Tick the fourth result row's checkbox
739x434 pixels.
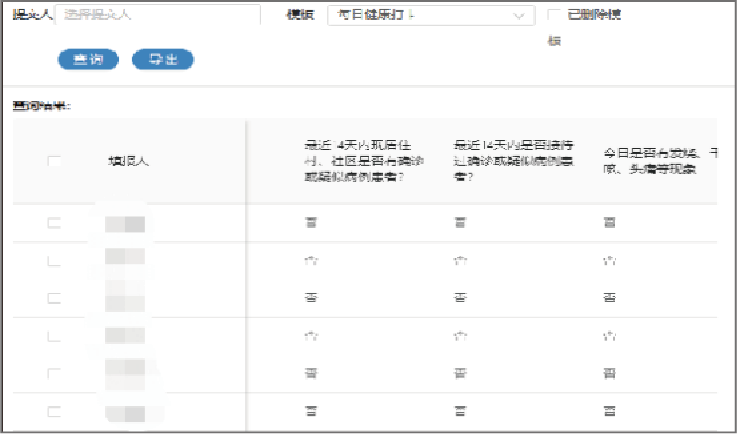[54, 336]
